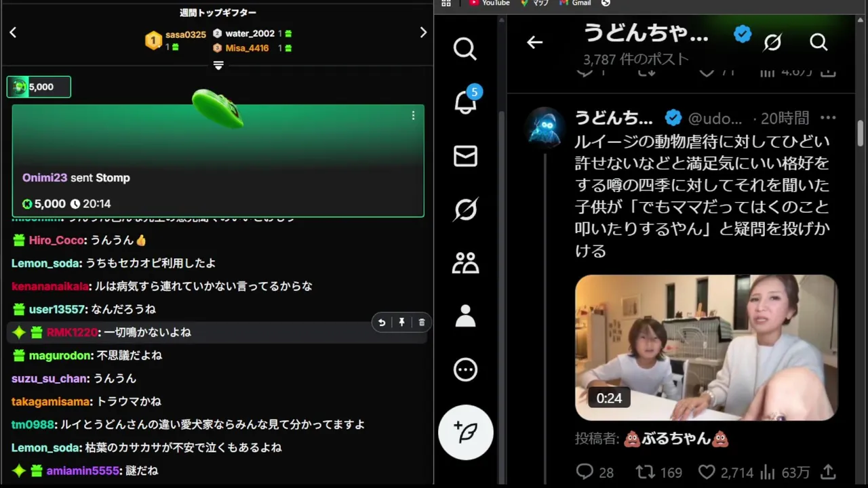
Task: Go to previous panel with left chevron
Action: 13,32
